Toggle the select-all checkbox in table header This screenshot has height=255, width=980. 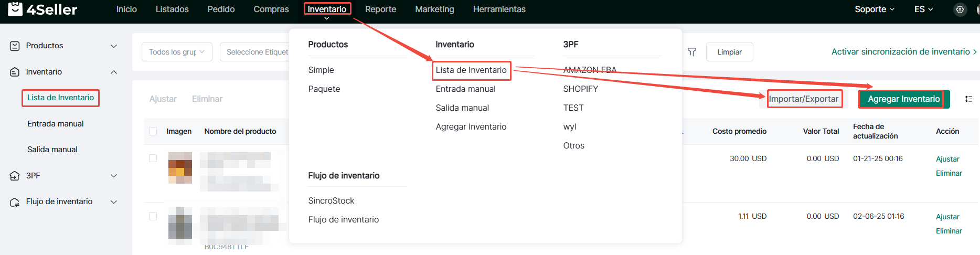[x=153, y=131]
